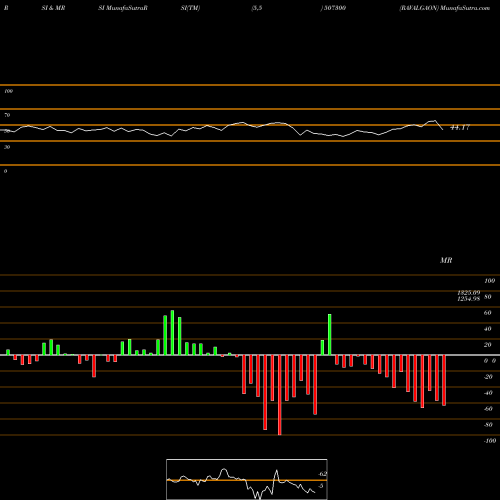Click the last red bar on the right

pos(444,380)
